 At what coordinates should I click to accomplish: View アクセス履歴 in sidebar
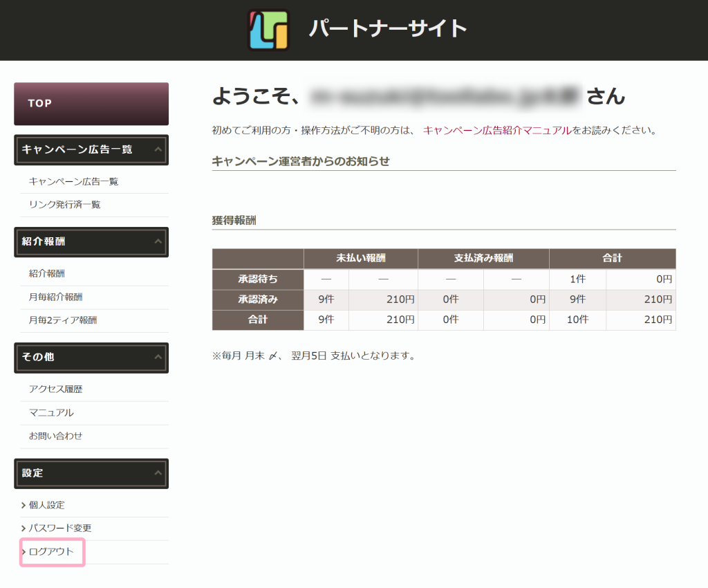click(55, 389)
